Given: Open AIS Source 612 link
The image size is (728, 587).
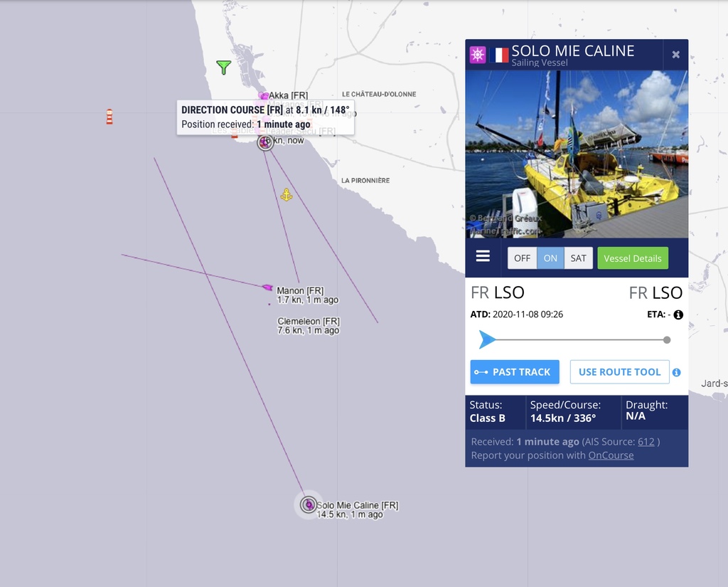Looking at the screenshot, I should click(x=646, y=442).
